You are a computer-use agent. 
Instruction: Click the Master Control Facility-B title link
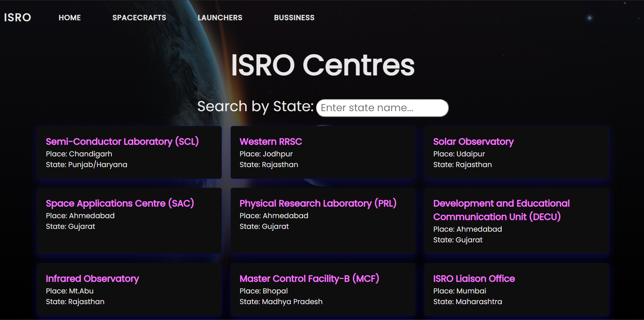click(309, 278)
